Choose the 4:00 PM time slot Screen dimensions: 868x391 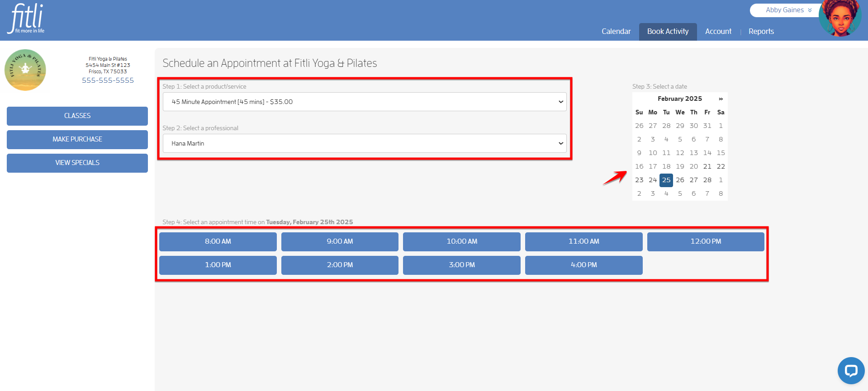(584, 265)
